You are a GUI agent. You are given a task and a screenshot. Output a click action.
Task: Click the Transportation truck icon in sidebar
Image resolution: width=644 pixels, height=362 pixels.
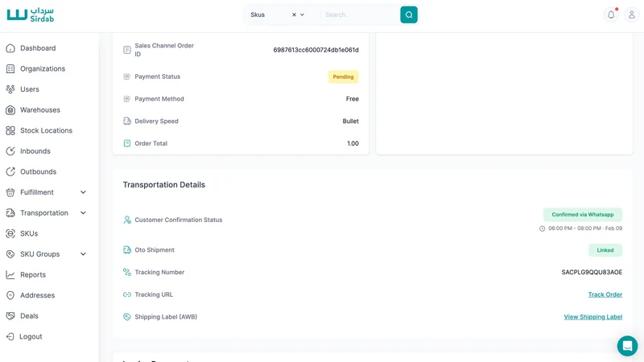point(10,212)
